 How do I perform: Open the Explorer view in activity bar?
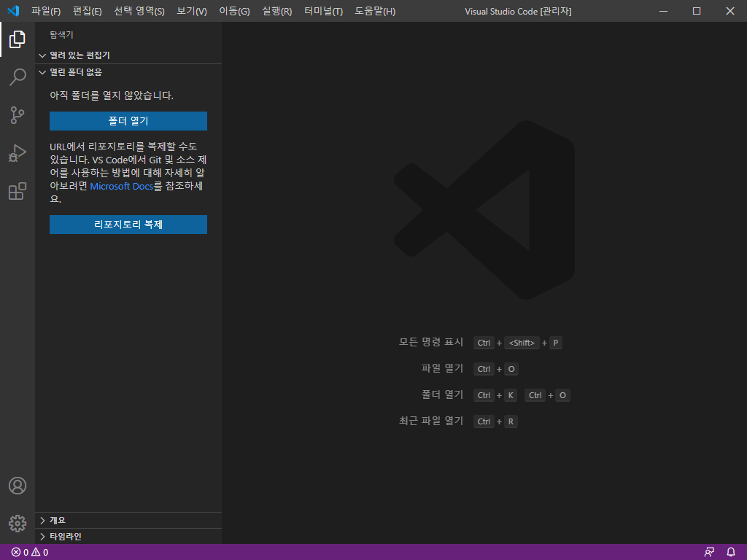[18, 39]
